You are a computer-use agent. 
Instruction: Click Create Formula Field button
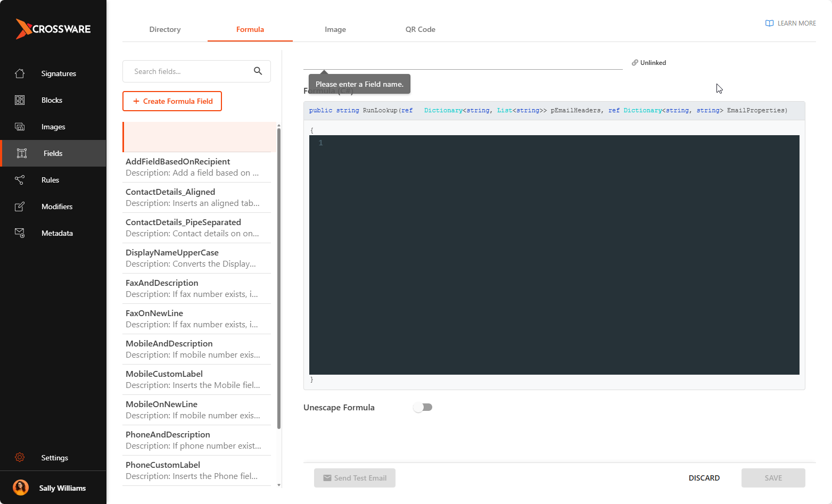coord(172,101)
